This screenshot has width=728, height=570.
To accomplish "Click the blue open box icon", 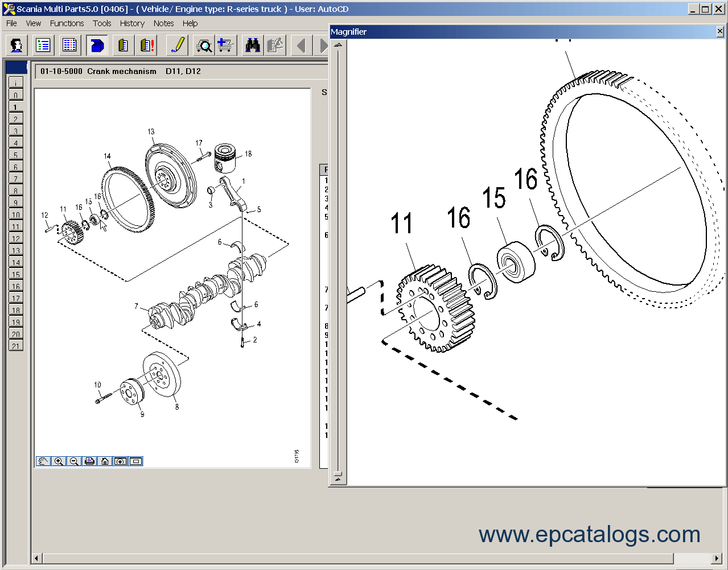I will (x=97, y=46).
